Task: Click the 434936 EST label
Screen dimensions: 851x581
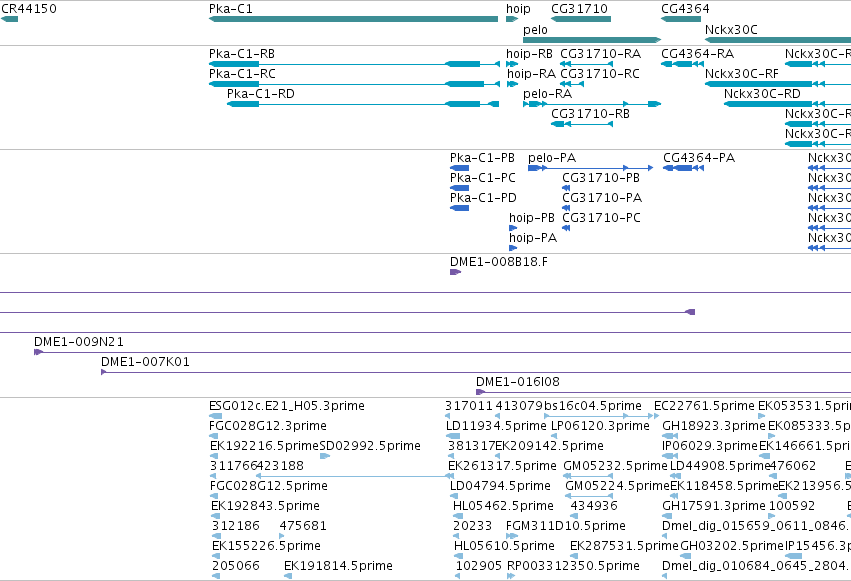Action: tap(594, 506)
